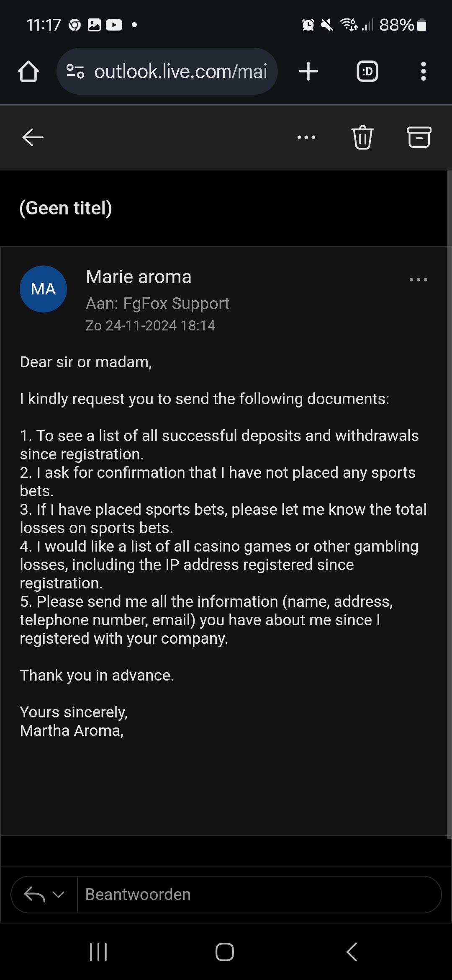Tap the Beantwoorden reply field

point(259,894)
